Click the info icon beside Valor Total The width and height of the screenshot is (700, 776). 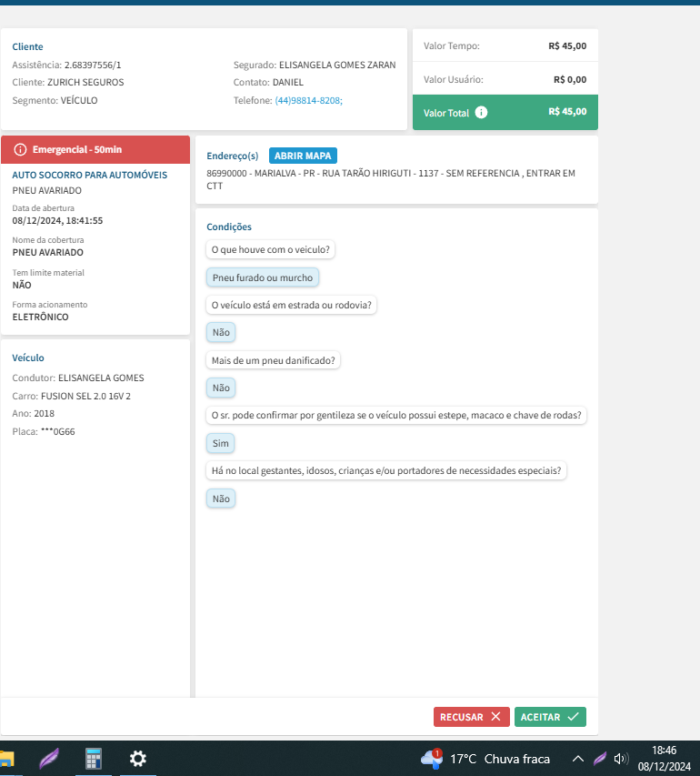tap(482, 113)
